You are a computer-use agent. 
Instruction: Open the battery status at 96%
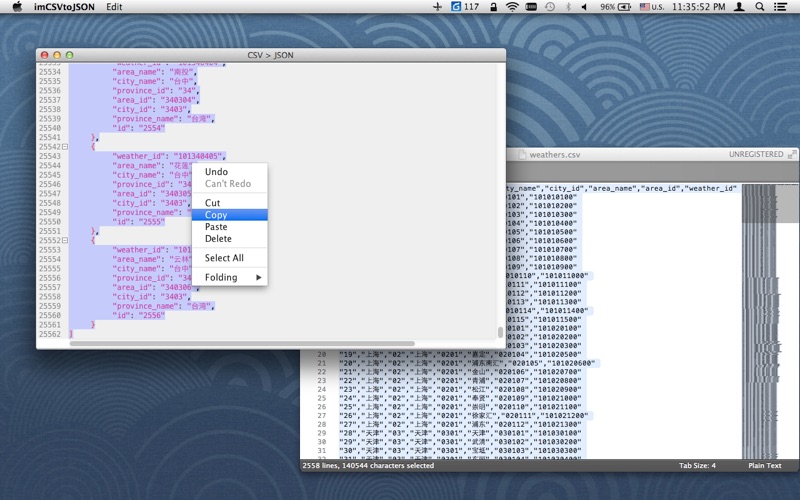(x=615, y=7)
